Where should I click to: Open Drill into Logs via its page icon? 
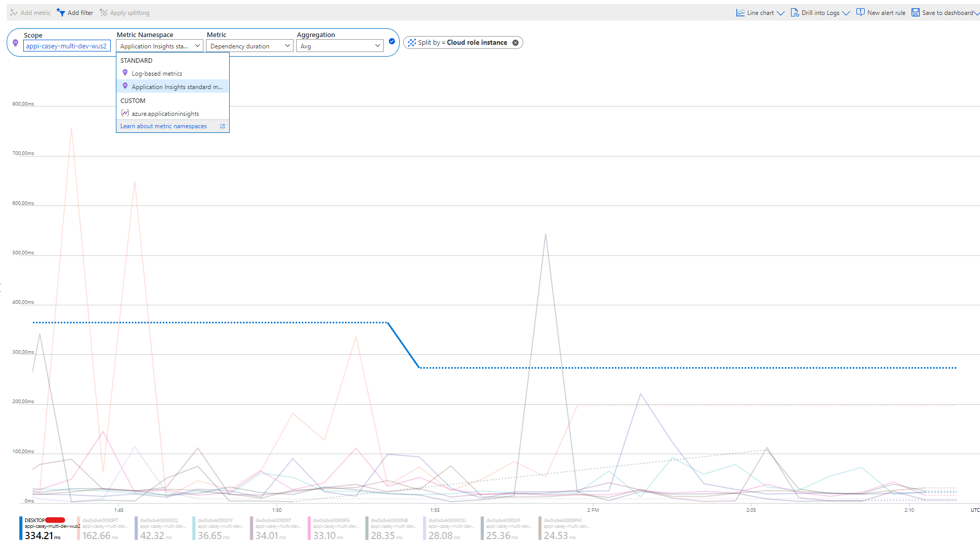tap(795, 12)
